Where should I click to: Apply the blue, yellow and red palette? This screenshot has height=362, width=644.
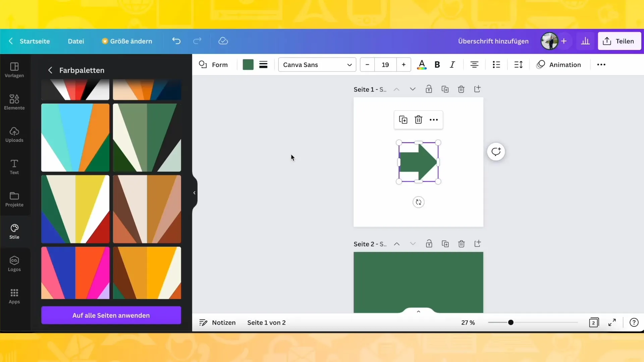coord(75,209)
